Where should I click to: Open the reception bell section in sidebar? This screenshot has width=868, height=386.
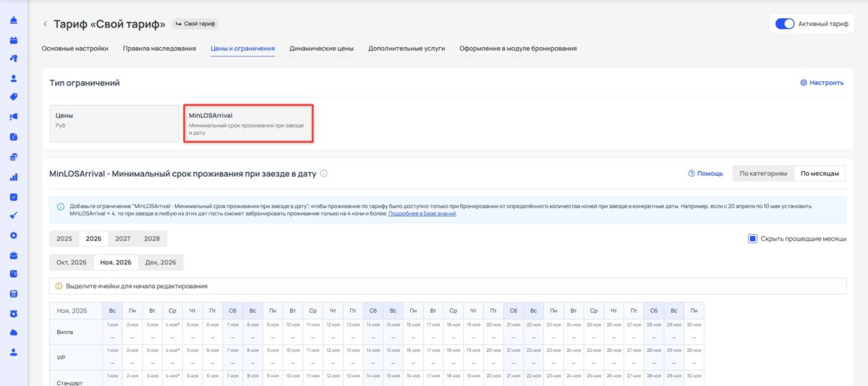coord(14,20)
